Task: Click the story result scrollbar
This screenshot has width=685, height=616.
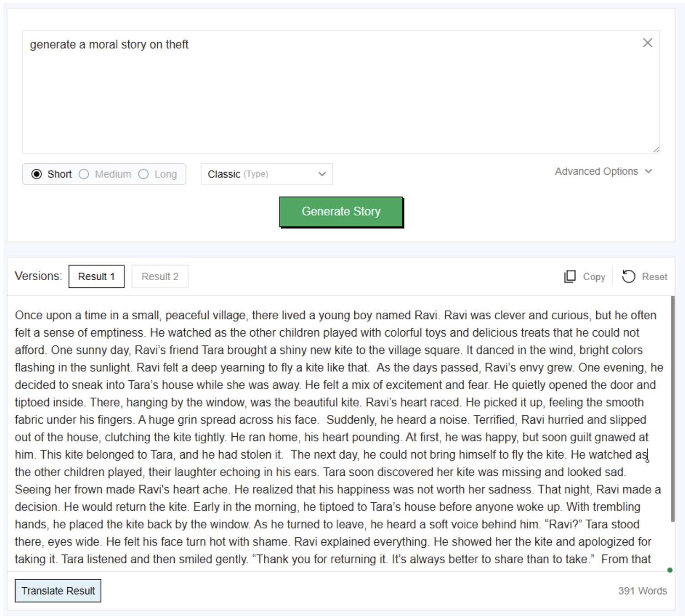Action: coord(672,409)
